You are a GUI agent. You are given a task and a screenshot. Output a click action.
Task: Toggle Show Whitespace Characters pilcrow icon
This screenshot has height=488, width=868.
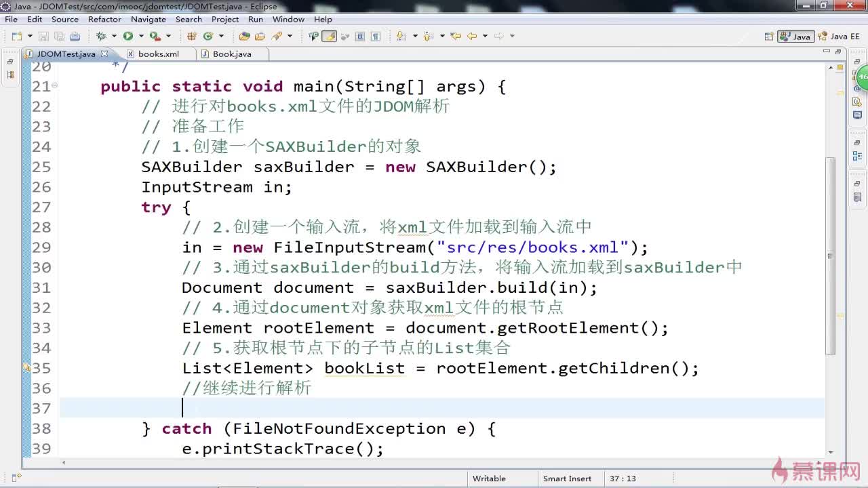click(x=375, y=36)
